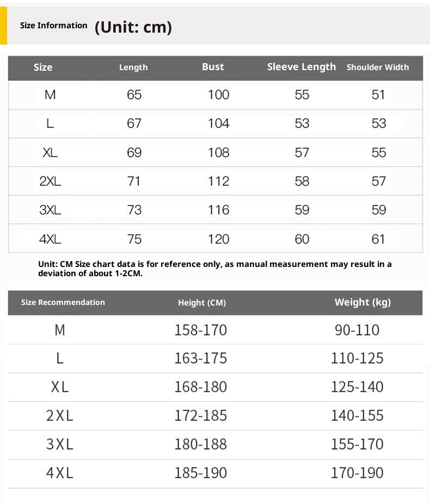Select the bust value 108 for XL
The height and width of the screenshot is (504, 430).
(x=218, y=153)
